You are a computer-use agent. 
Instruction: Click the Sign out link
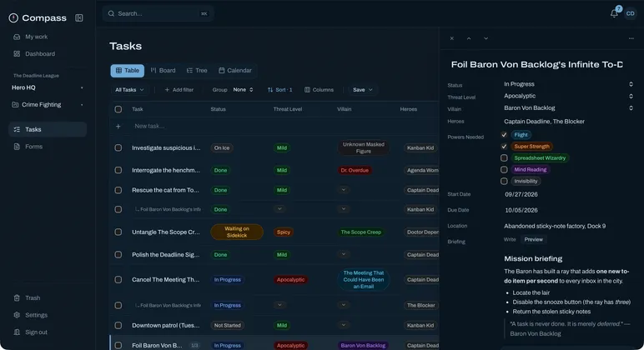point(48,332)
